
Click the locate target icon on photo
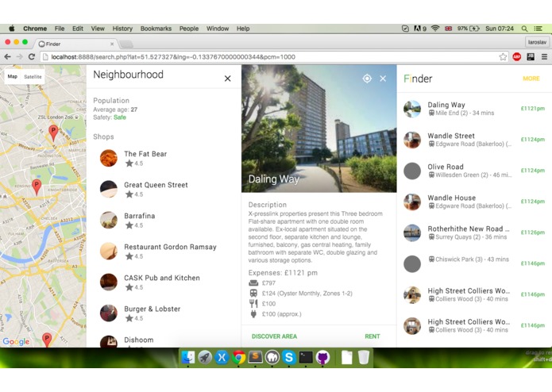(x=367, y=79)
